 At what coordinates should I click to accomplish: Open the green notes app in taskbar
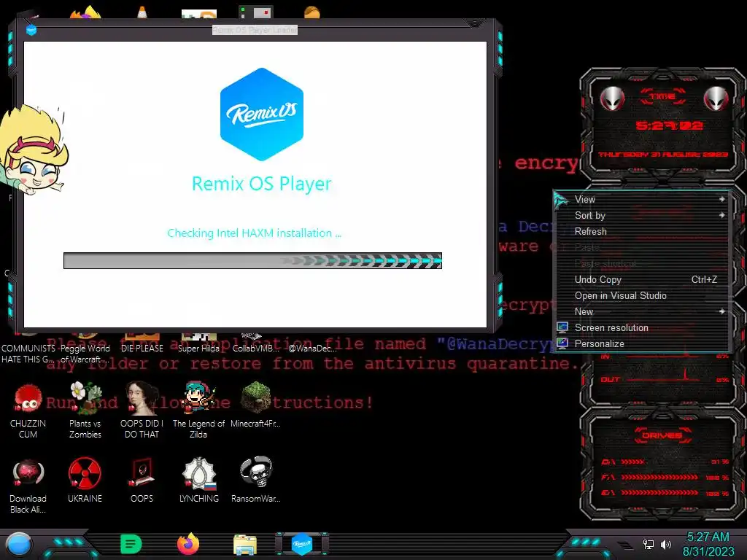[x=131, y=544]
